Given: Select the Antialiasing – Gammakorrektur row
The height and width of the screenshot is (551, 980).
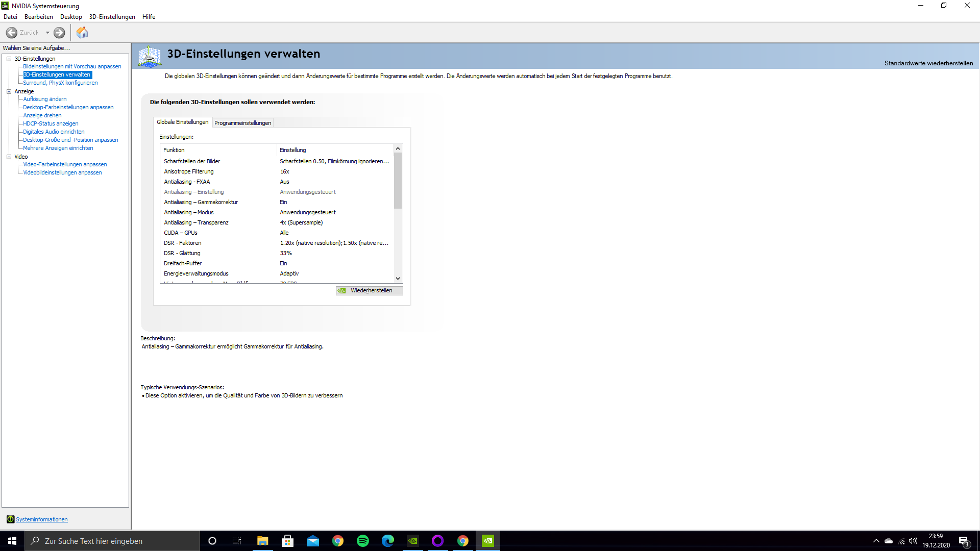Looking at the screenshot, I should coord(201,202).
